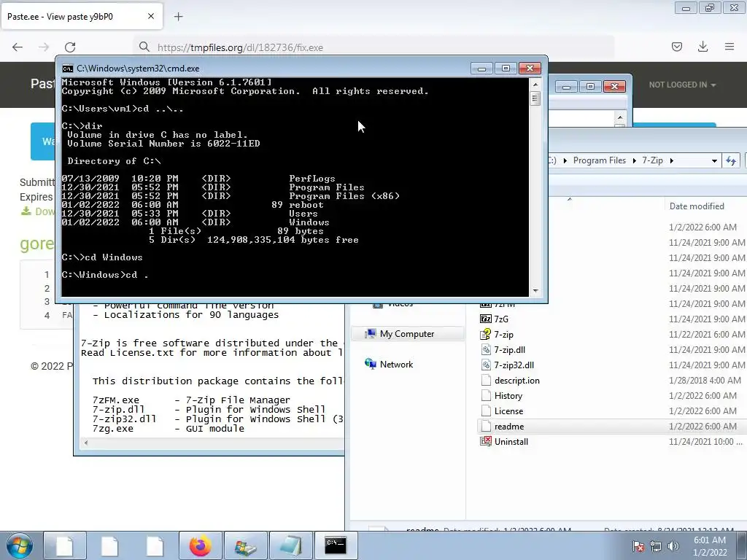Expand the arrow after Program Files breadcrumb
747x560 pixels.
point(634,160)
